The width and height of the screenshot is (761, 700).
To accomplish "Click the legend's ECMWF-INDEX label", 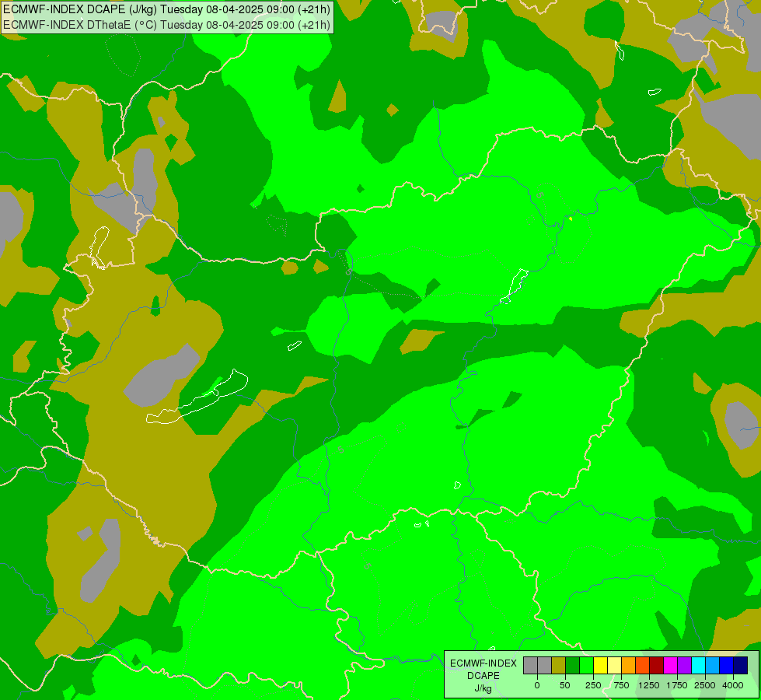I will point(483,663).
